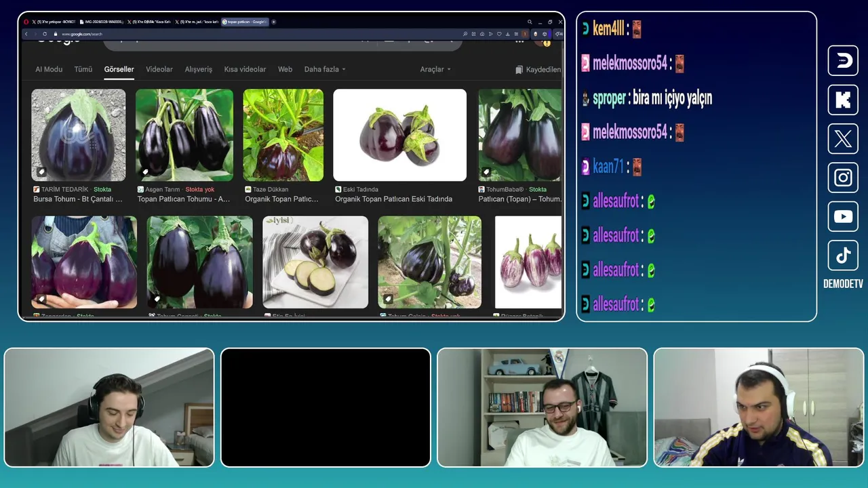Image resolution: width=868 pixels, height=488 pixels.
Task: Switch to the Web tab
Action: [x=285, y=69]
